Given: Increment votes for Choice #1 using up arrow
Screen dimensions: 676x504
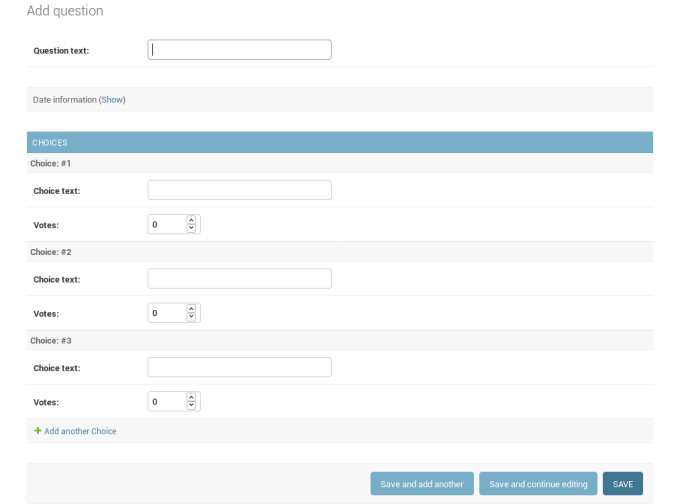Looking at the screenshot, I should click(x=191, y=220).
